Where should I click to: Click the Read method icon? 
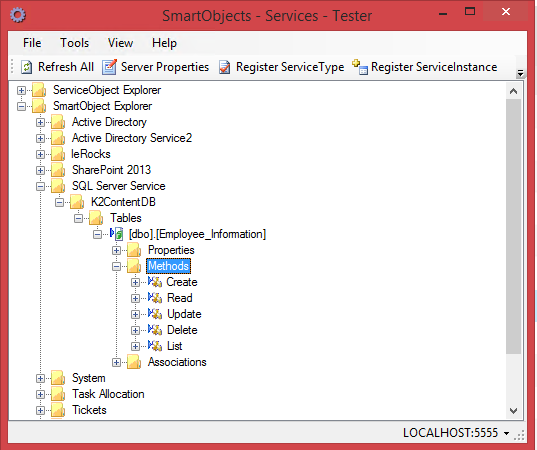pos(155,298)
